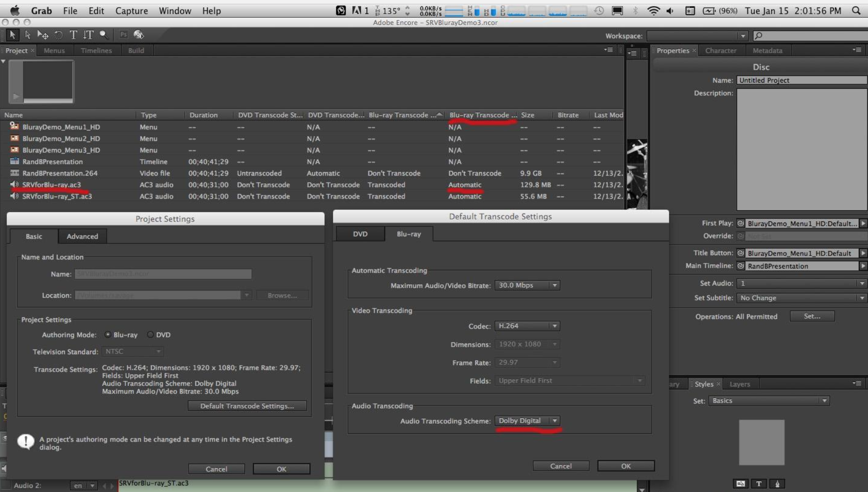Click Edit in Photoshop toolbar icon
Viewport: 868px width, 492px height.
pos(124,35)
